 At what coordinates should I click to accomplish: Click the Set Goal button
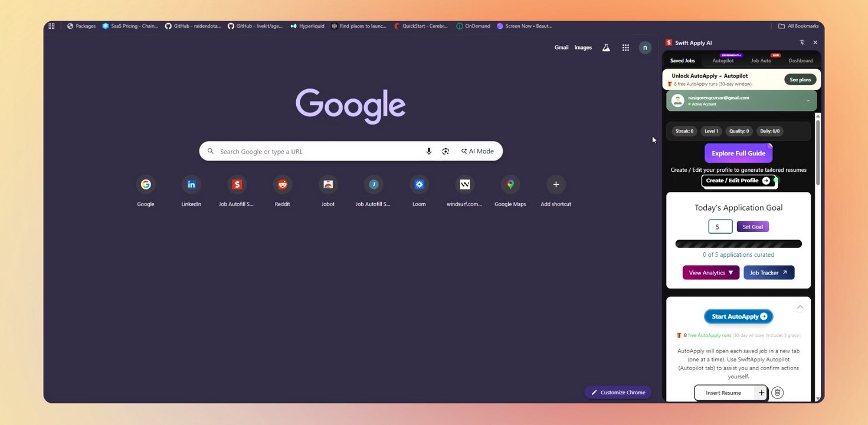(x=752, y=227)
